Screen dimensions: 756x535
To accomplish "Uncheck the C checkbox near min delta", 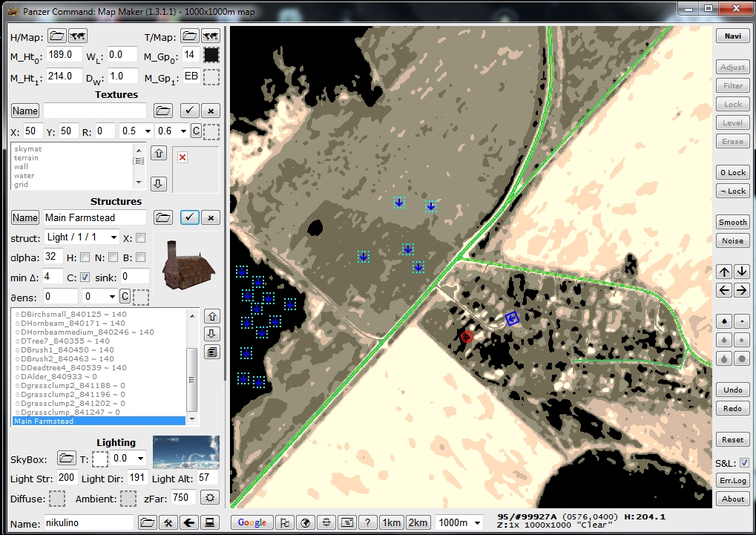I will pyautogui.click(x=85, y=278).
